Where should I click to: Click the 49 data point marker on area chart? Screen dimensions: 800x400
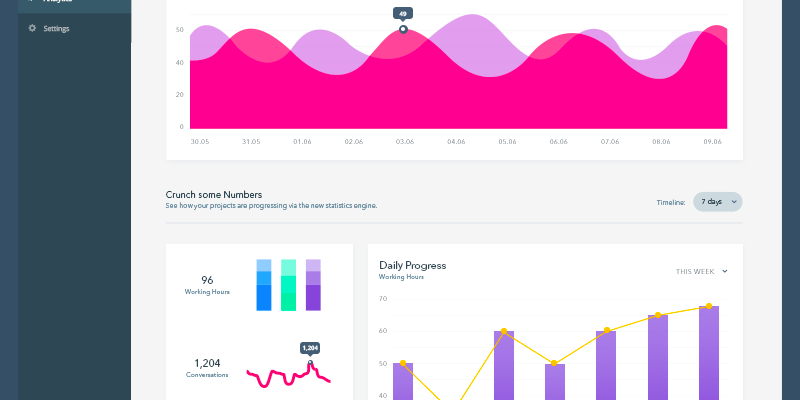(x=403, y=29)
